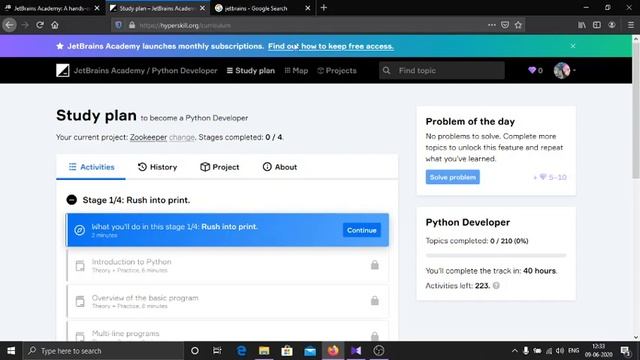Open a new browser tab

(x=324, y=8)
